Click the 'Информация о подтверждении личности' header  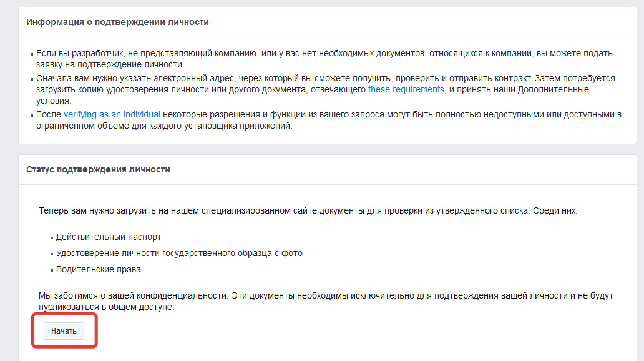tap(117, 22)
